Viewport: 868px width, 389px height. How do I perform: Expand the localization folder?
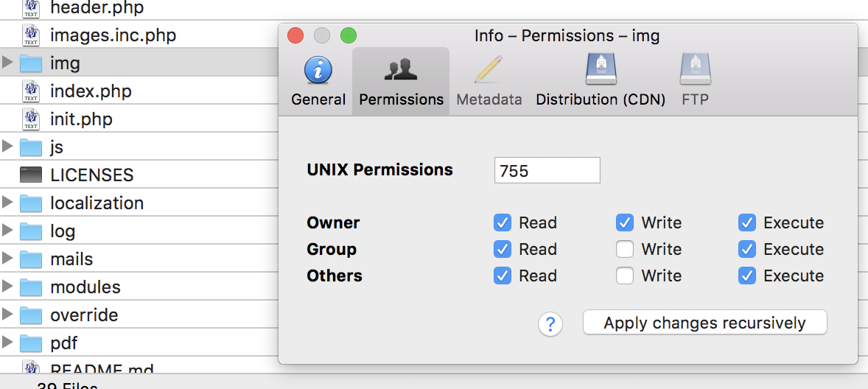point(8,203)
